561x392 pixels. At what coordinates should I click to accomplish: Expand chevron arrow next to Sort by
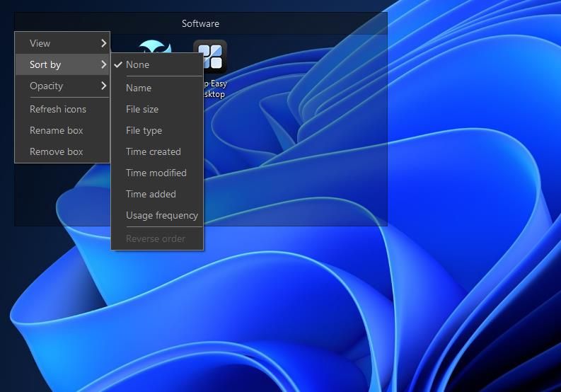[x=104, y=64]
